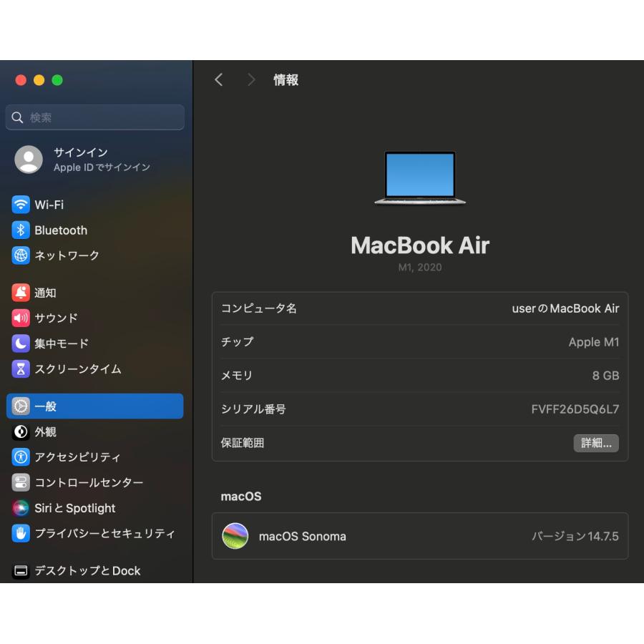644x644 pixels.
Task: Click the forward navigation chevron
Action: click(250, 79)
